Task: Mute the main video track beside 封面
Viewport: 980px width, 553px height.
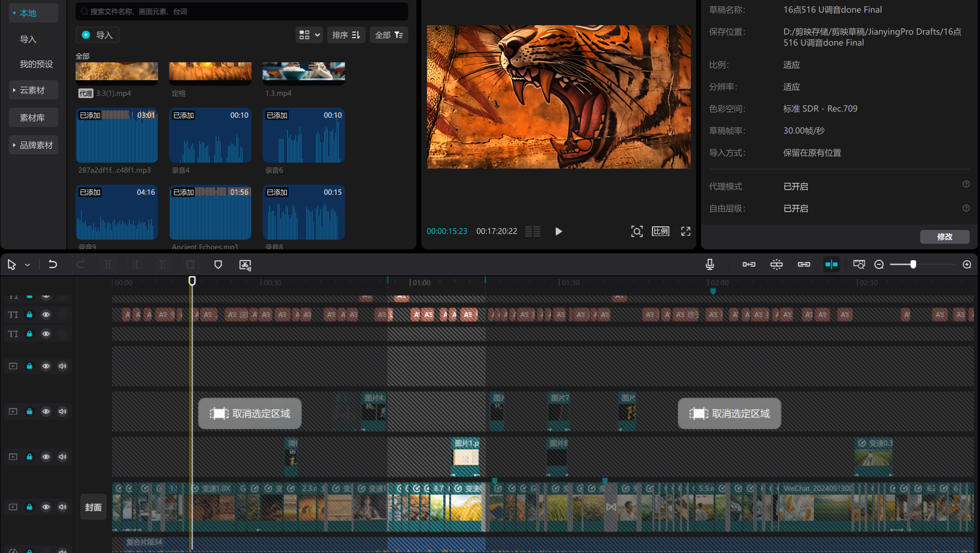Action: [63, 507]
